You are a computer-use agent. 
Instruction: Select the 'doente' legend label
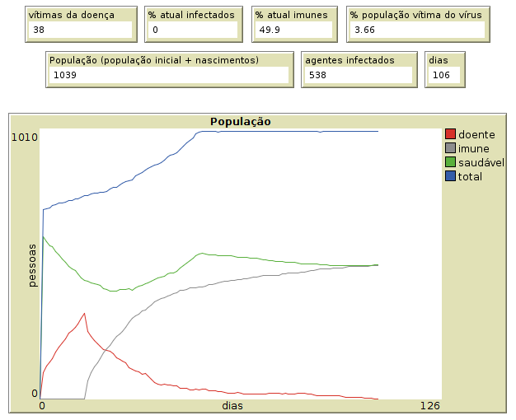coord(476,134)
